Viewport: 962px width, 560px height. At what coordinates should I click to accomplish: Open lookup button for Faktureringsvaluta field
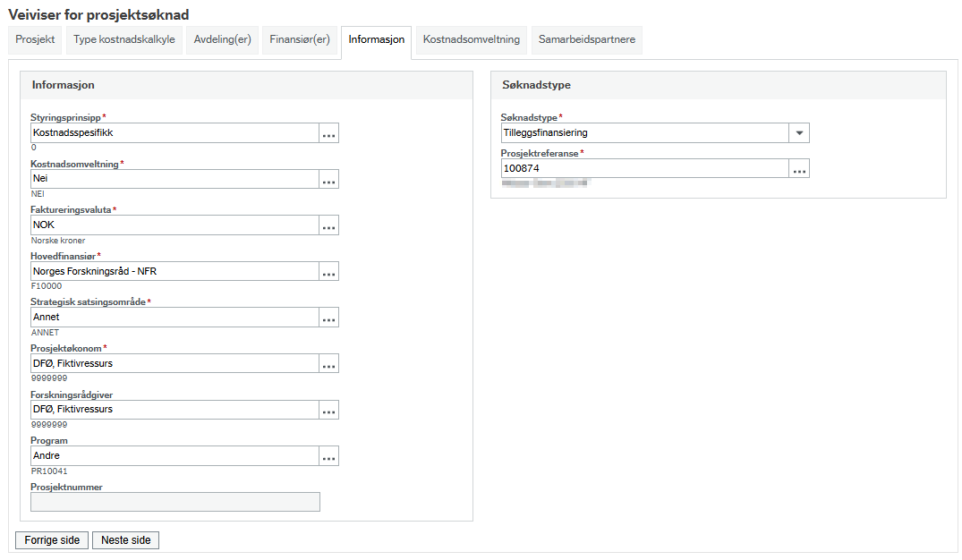click(x=328, y=225)
